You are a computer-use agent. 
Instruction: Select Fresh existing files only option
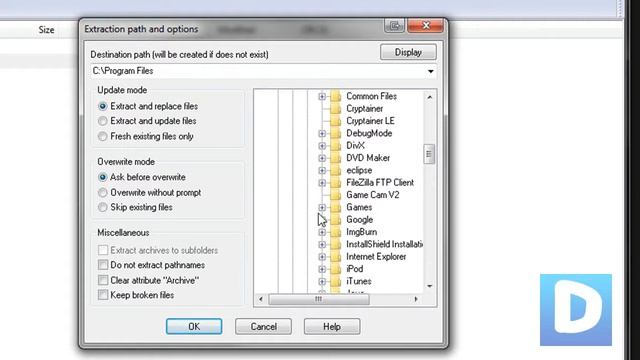[102, 136]
